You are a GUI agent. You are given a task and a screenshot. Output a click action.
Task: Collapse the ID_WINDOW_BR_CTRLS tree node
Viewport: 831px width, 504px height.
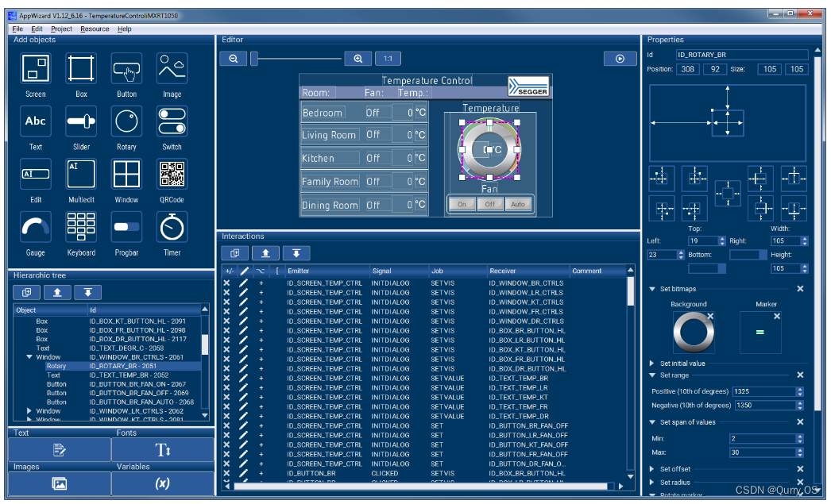[29, 358]
